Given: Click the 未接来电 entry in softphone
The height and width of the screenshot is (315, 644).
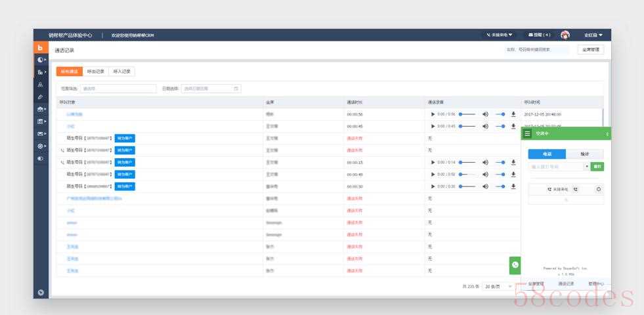Looking at the screenshot, I should click(x=558, y=190).
